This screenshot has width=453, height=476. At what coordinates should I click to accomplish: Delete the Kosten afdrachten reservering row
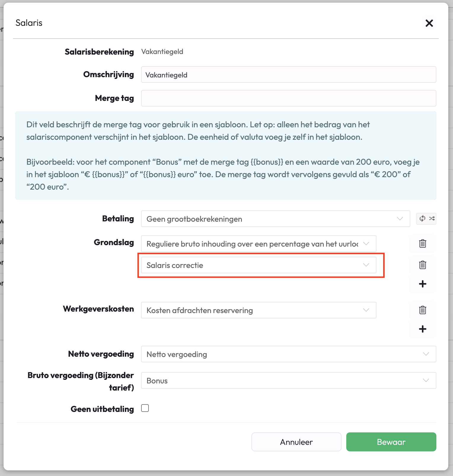pyautogui.click(x=422, y=310)
